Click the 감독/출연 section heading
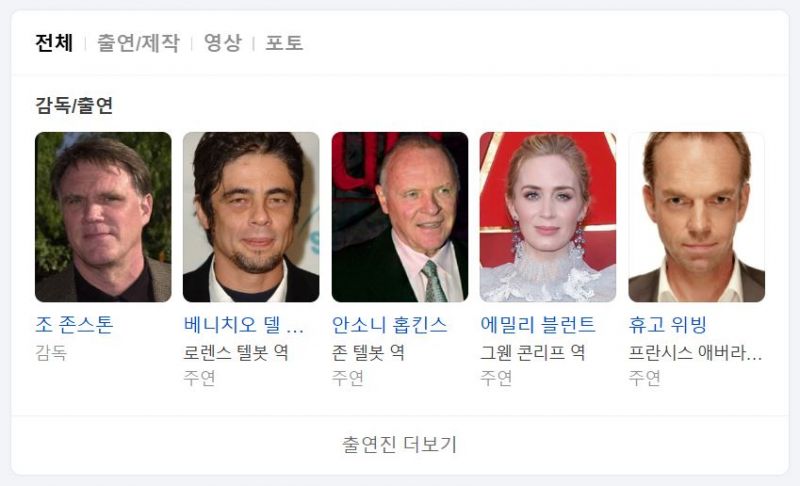 point(74,106)
